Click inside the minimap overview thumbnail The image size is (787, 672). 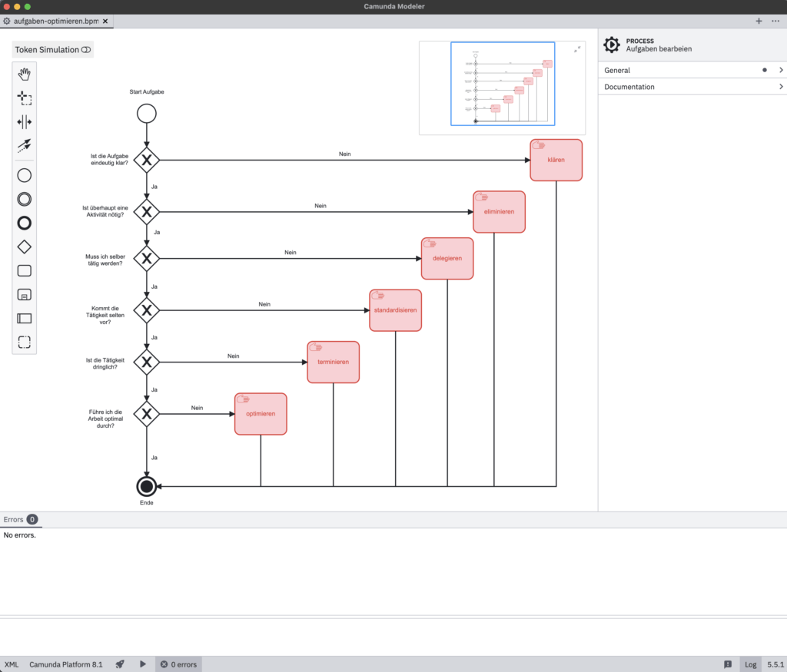pos(503,84)
